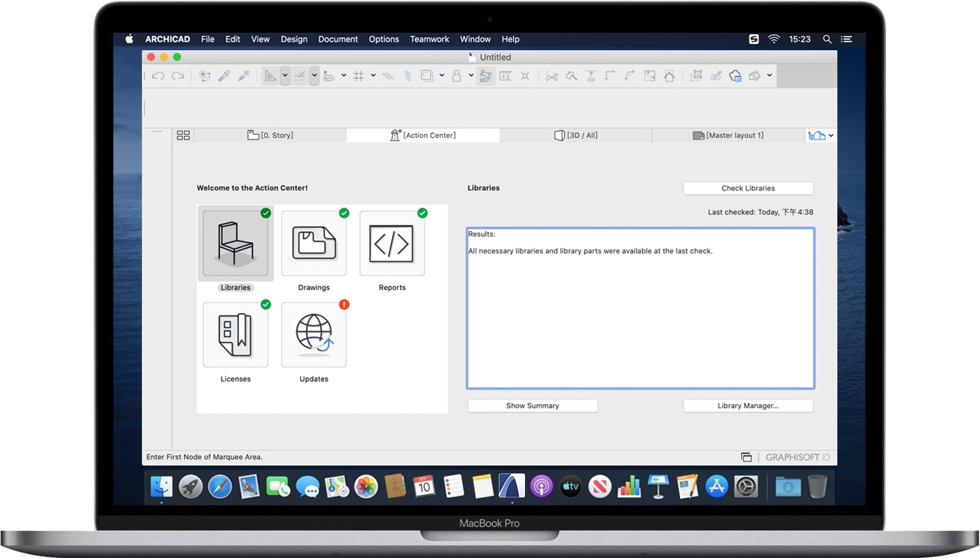
Task: Open the Design menu
Action: point(293,39)
